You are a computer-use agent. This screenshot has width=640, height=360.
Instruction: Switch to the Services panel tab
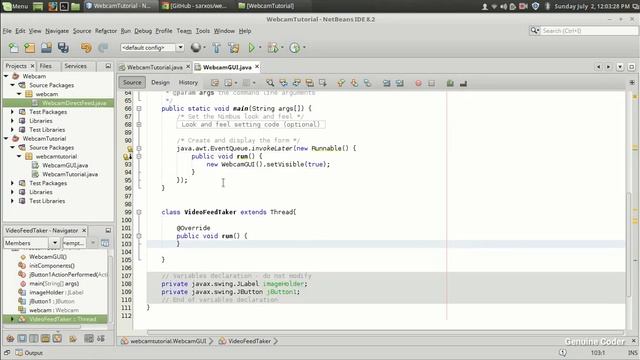[x=76, y=66]
